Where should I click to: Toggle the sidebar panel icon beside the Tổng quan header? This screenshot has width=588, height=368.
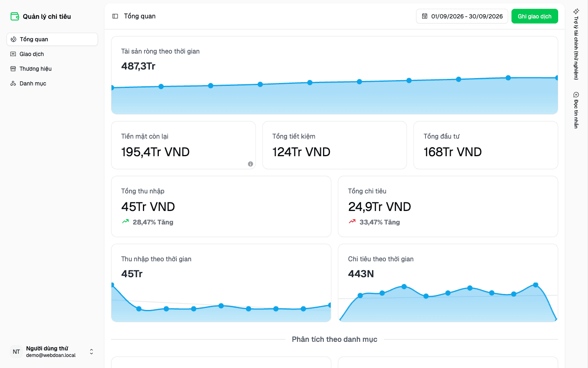tap(115, 16)
